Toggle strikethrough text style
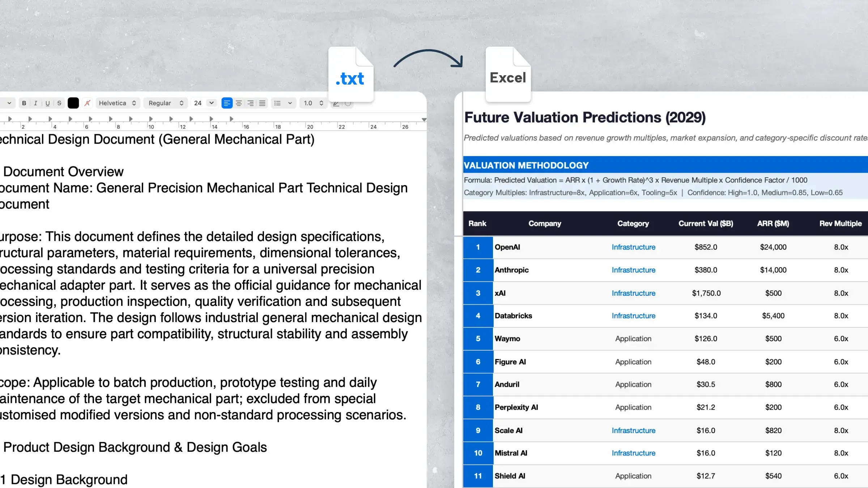Viewport: 868px width, 488px height. point(59,103)
